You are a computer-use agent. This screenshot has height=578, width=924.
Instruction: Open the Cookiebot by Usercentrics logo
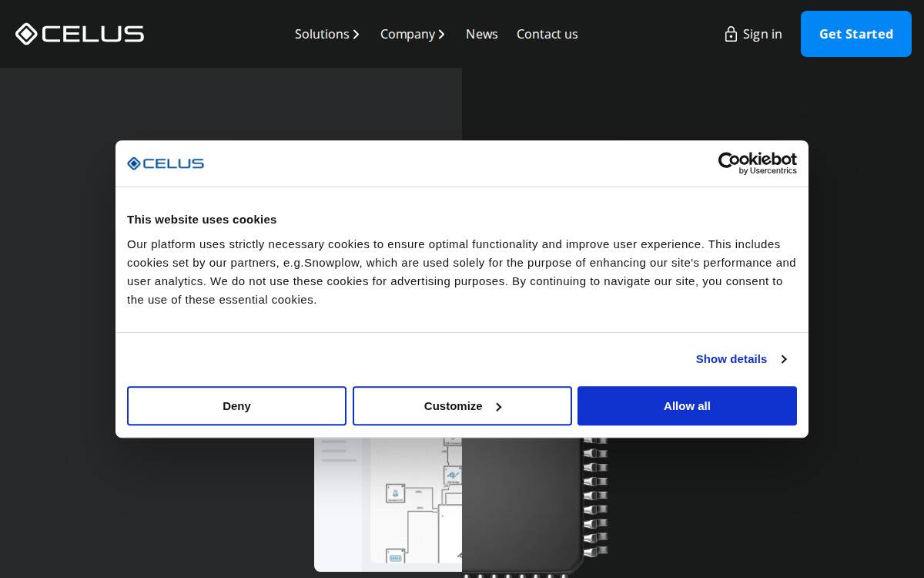(757, 163)
